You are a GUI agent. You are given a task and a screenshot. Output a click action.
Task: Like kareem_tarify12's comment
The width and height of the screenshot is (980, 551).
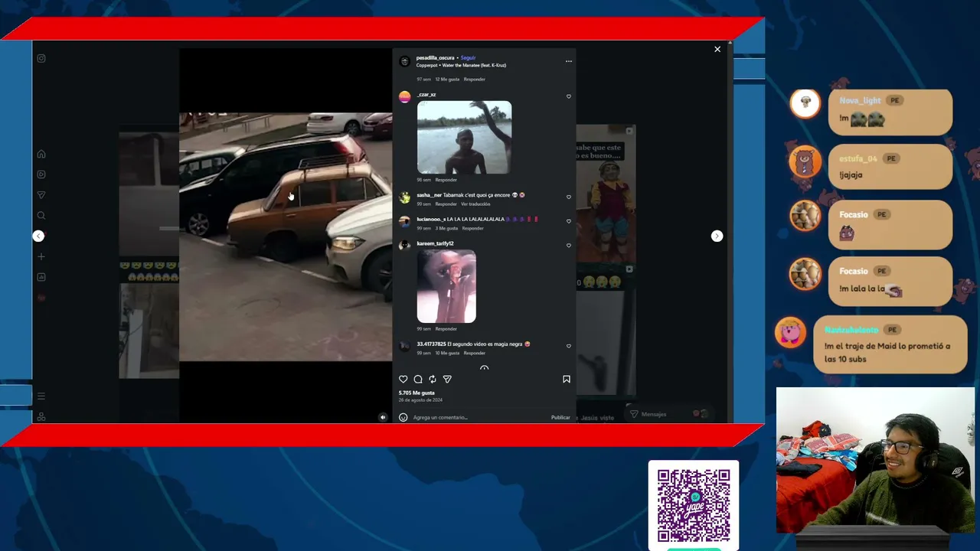(x=568, y=246)
